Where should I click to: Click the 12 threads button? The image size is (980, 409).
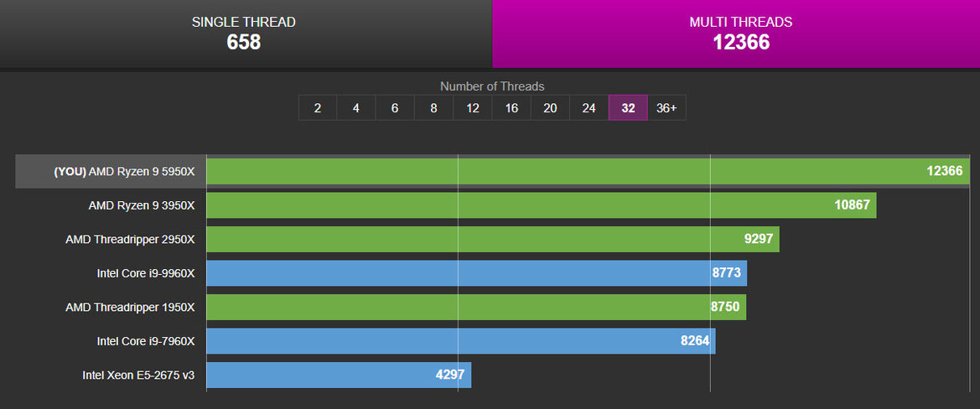pos(473,108)
